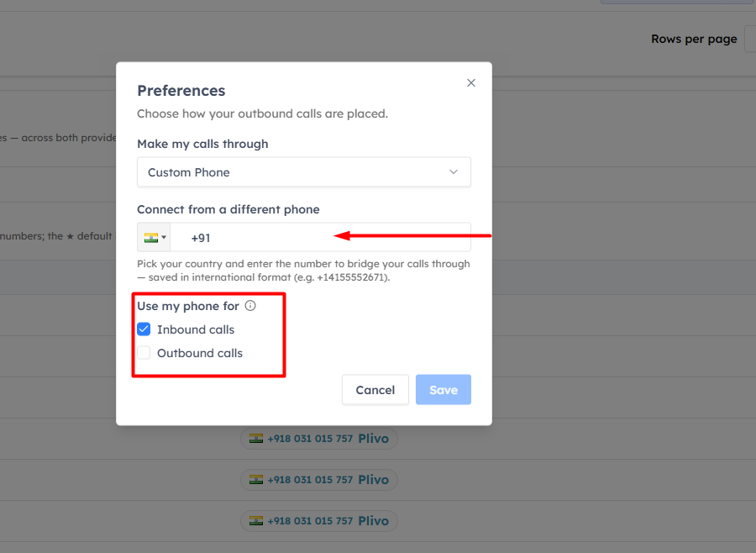Expand the Custom Phone dropdown chevron
The height and width of the screenshot is (553, 756).
(454, 171)
